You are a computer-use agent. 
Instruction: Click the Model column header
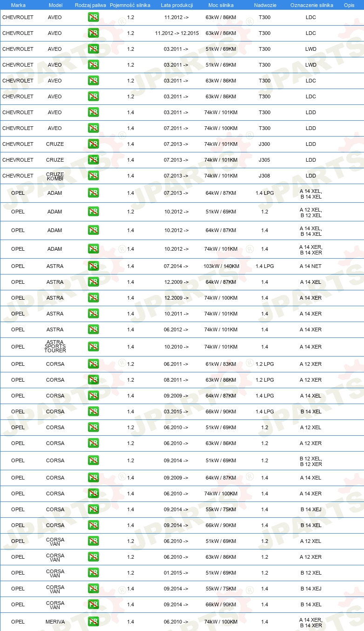tap(55, 5)
